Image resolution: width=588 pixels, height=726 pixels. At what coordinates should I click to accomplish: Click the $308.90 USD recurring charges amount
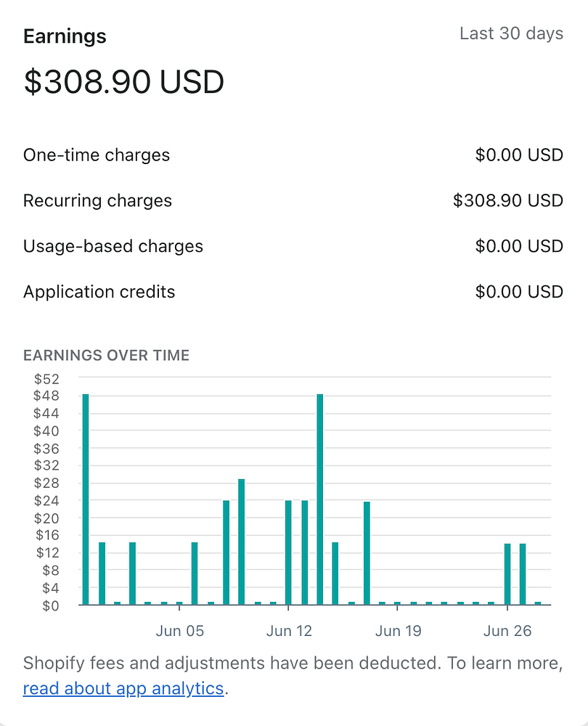pyautogui.click(x=508, y=200)
